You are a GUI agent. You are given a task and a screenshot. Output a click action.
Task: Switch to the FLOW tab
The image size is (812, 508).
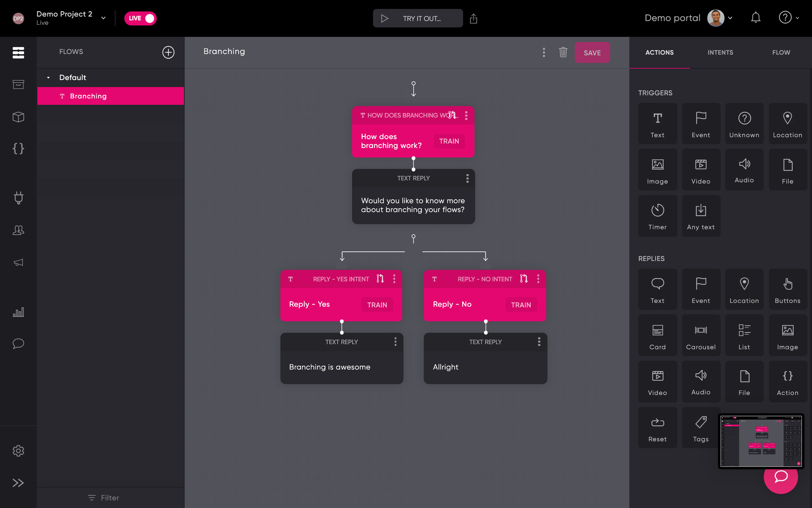pos(781,52)
